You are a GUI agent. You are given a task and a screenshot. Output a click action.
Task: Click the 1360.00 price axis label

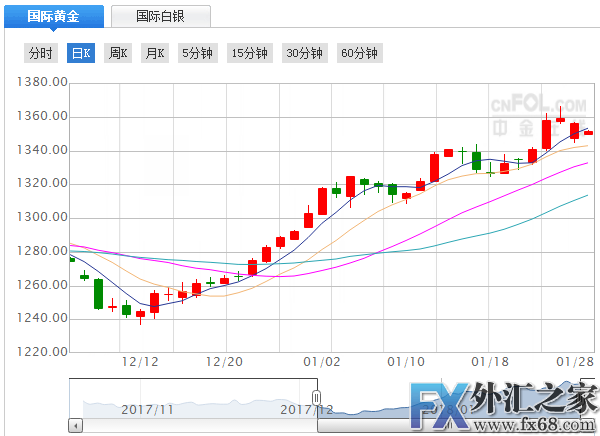(42, 116)
